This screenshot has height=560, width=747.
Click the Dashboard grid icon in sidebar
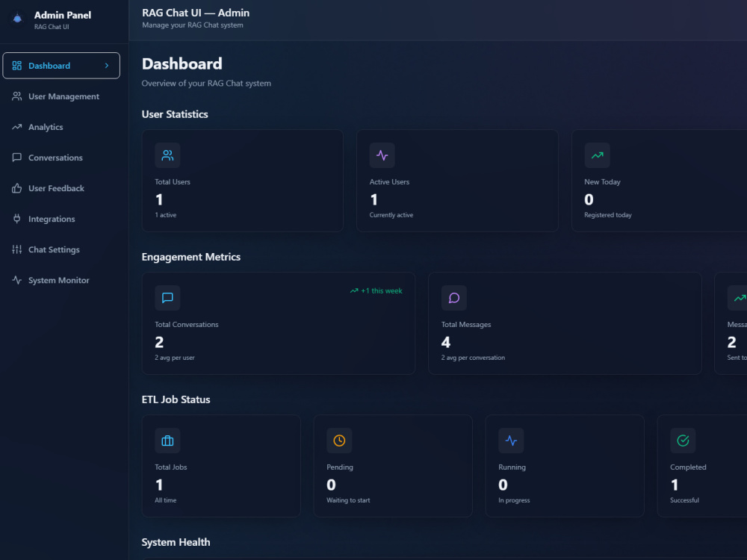(16, 66)
